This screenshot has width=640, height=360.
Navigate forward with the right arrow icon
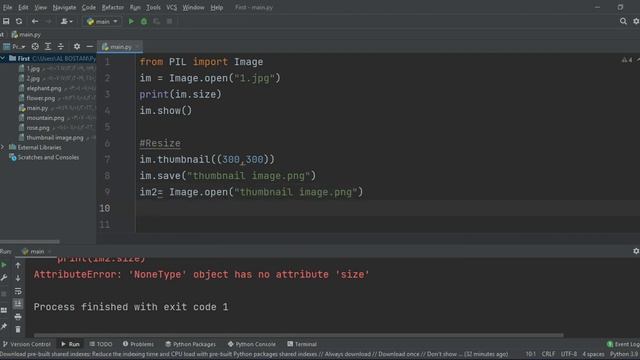[48, 21]
